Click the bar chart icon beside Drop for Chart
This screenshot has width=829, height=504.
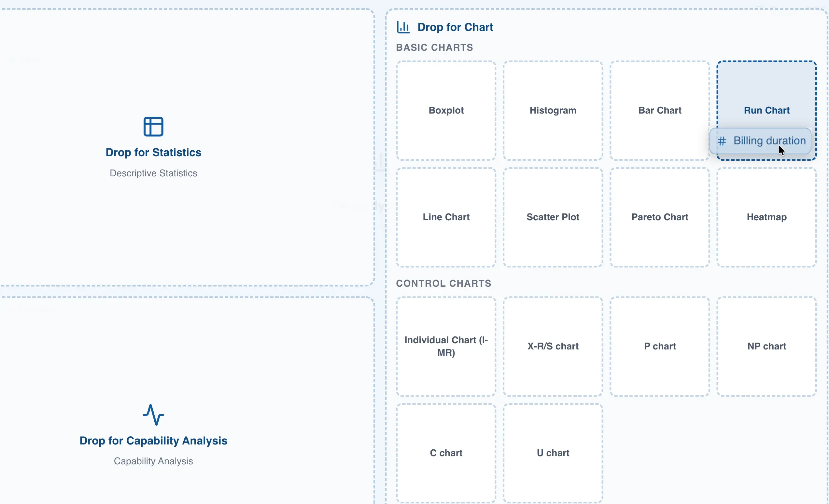point(403,27)
